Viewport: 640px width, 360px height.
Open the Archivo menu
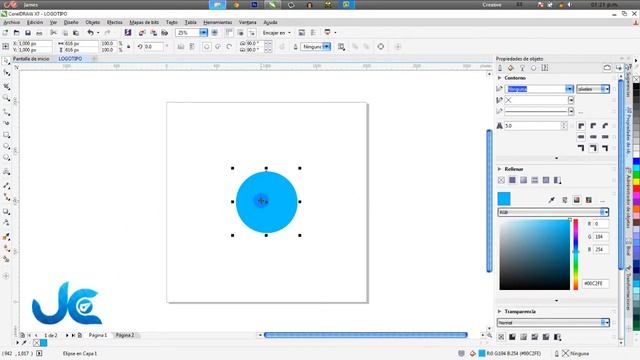[11, 22]
